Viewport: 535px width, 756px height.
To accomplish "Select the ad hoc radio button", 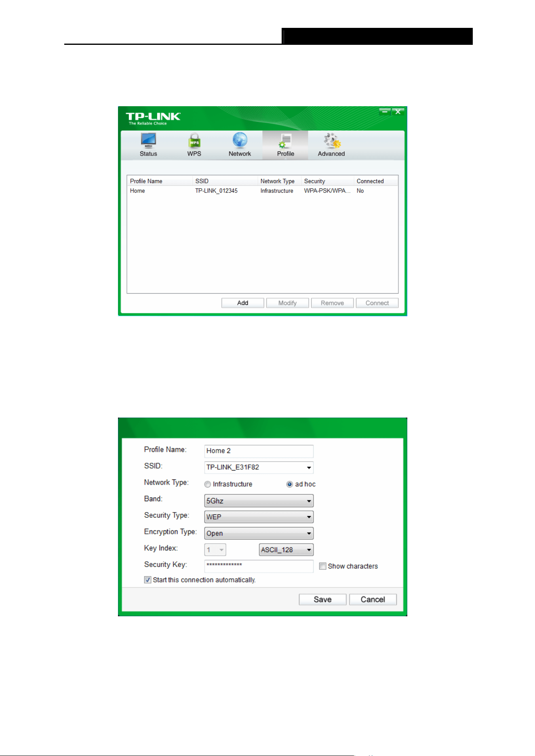I will click(x=289, y=484).
